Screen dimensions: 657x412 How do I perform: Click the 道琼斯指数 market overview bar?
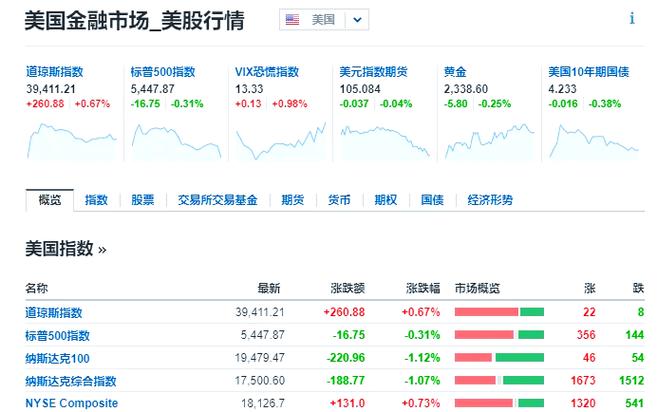[x=499, y=312]
